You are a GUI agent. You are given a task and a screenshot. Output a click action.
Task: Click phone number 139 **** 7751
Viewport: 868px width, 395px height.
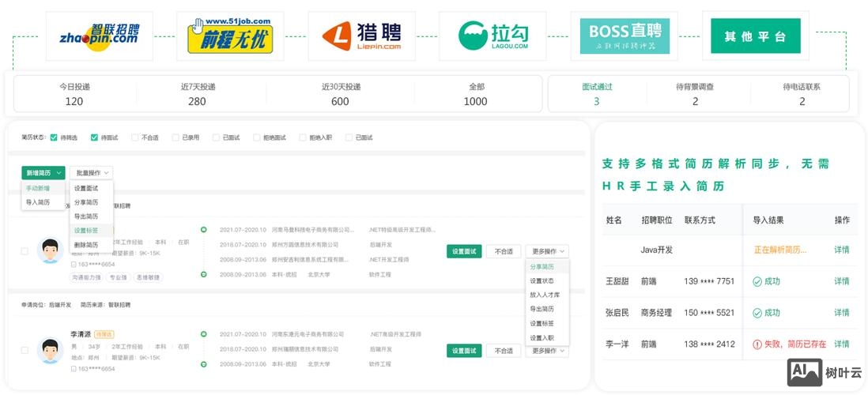coord(709,281)
